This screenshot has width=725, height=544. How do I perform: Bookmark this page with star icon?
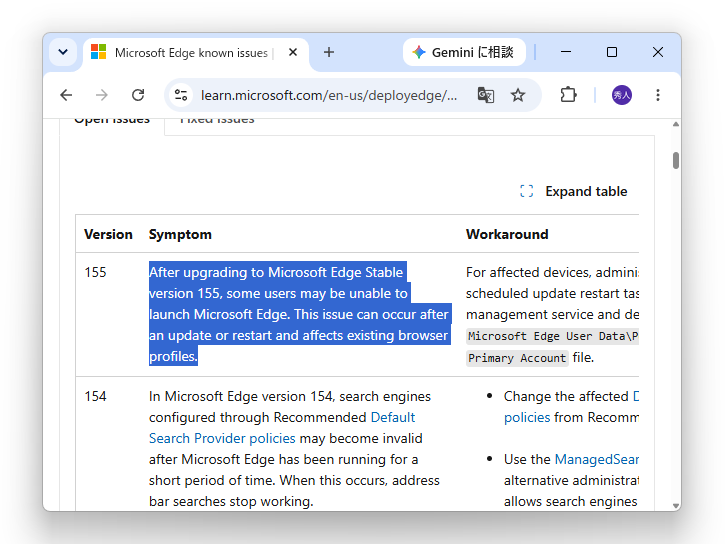[x=518, y=95]
